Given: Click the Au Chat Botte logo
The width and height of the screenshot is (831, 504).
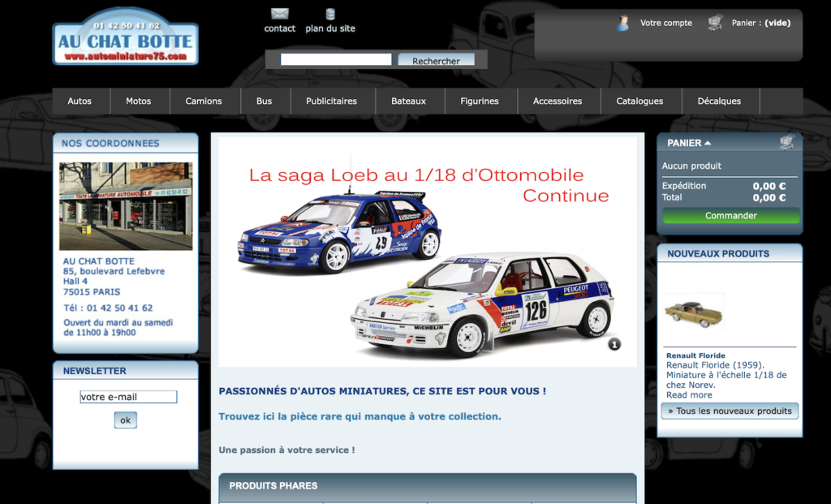Looking at the screenshot, I should click(x=126, y=37).
